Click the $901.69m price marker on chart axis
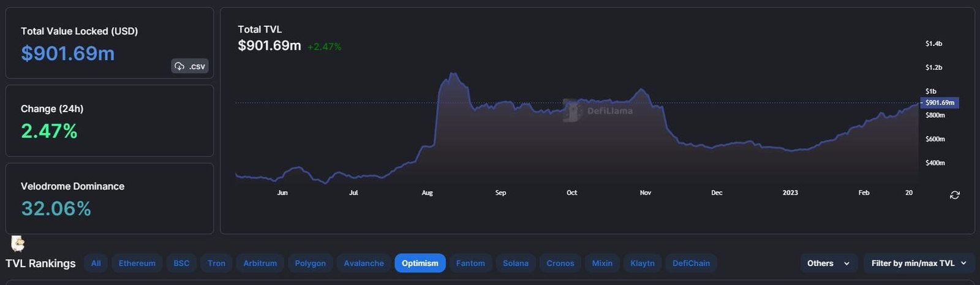The height and width of the screenshot is (285, 980). point(940,103)
